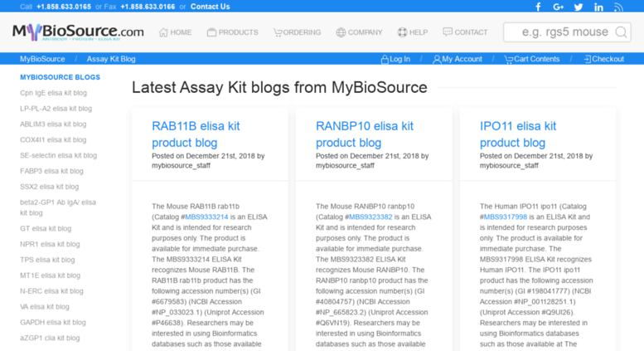Open SSX2 elisa kit blog

(49, 187)
